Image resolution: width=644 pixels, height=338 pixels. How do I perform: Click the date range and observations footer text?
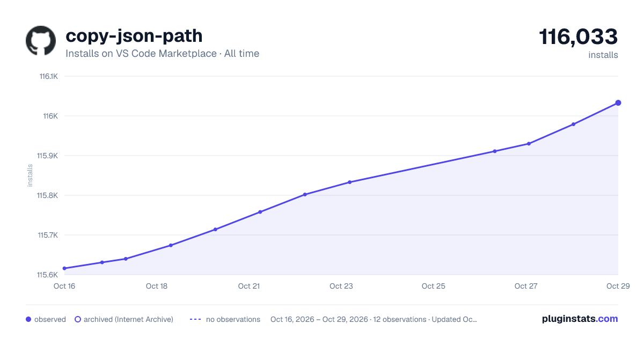374,319
